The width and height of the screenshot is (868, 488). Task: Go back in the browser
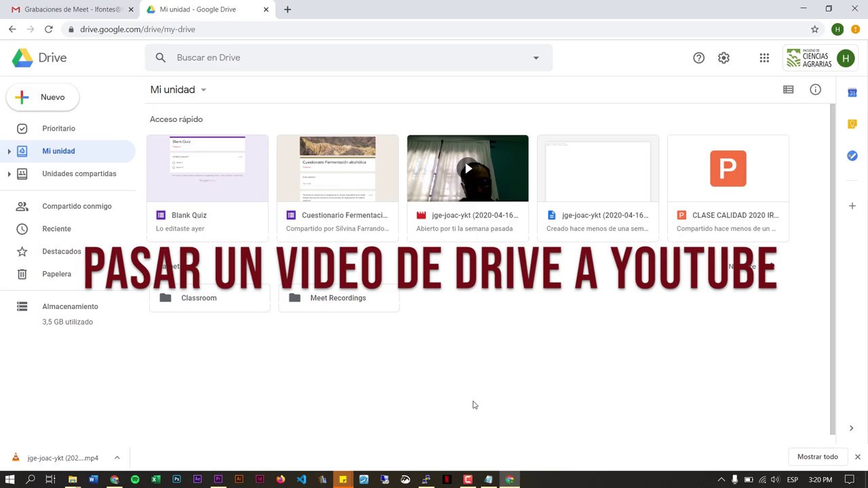(12, 29)
